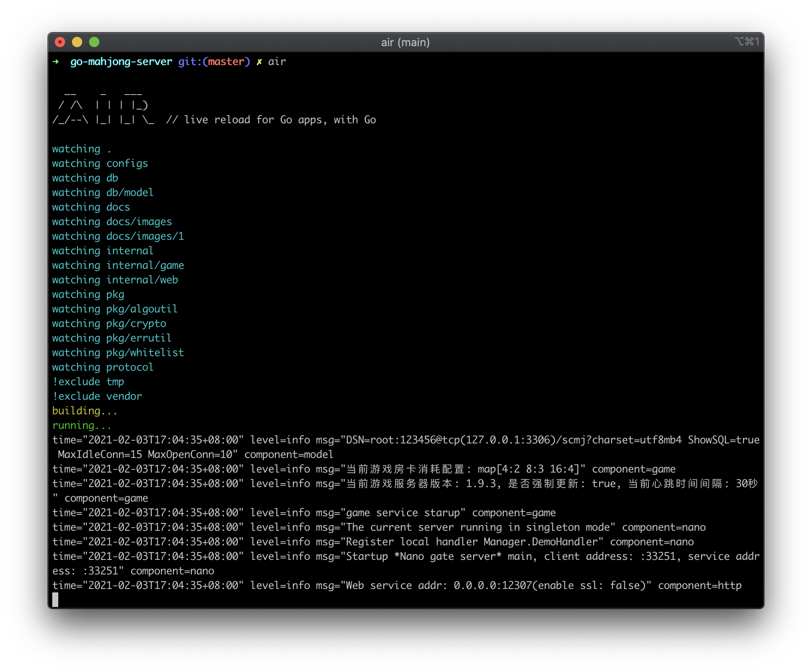
Task: Maximize the terminal with the green button
Action: [x=94, y=42]
